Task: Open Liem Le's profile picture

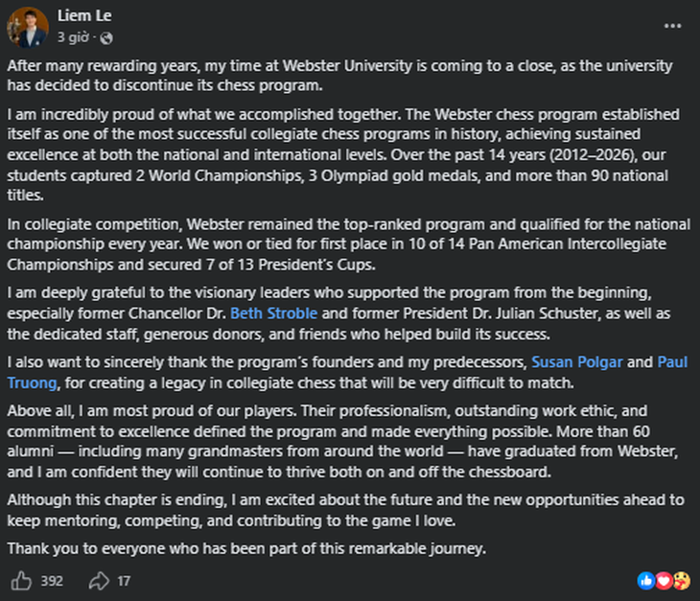Action: click(x=28, y=28)
